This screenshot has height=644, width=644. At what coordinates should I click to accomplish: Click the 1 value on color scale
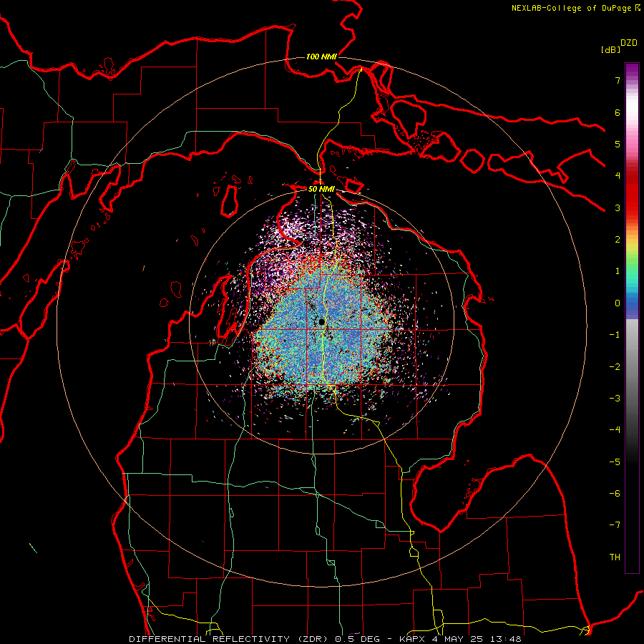tap(618, 271)
